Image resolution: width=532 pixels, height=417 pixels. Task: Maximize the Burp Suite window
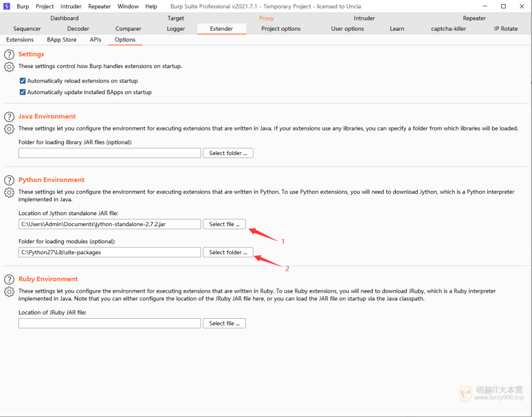(x=503, y=6)
